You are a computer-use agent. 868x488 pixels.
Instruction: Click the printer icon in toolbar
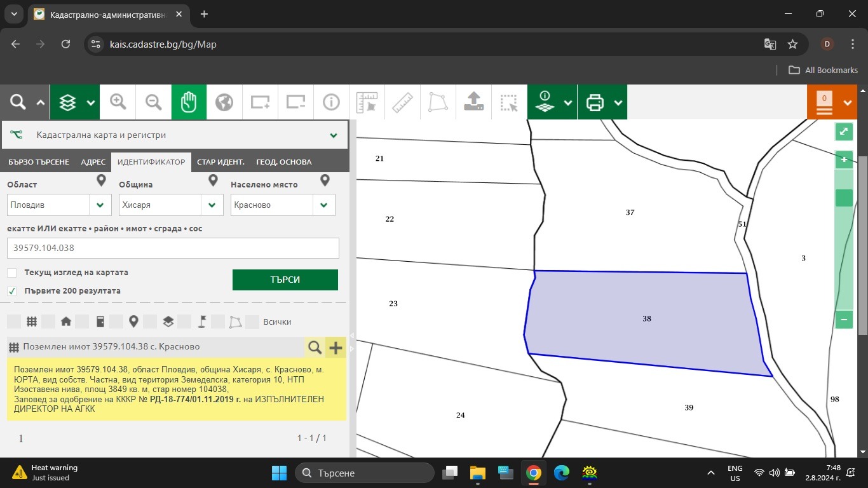(x=595, y=102)
